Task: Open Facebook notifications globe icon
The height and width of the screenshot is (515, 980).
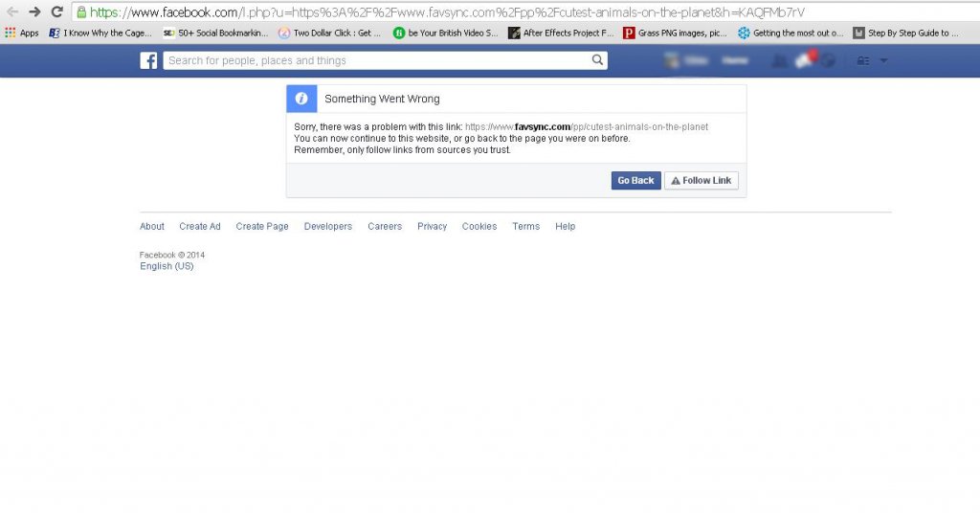Action: click(x=828, y=60)
